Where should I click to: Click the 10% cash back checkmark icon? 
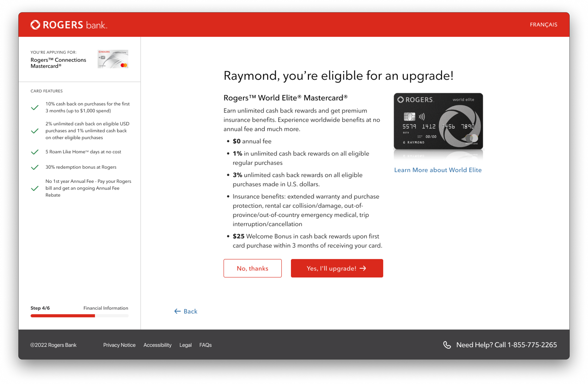(x=35, y=107)
